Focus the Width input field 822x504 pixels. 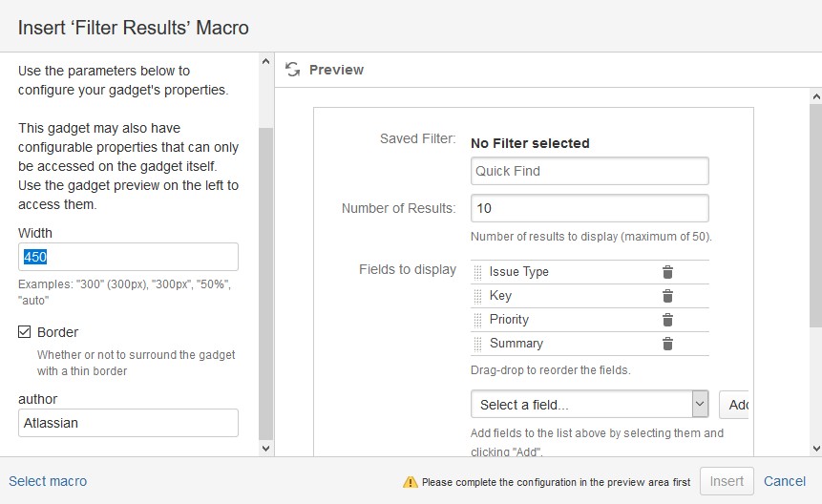(129, 257)
